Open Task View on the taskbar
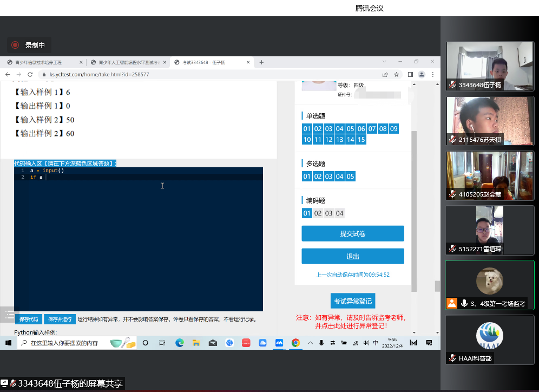The image size is (539, 392). (x=162, y=343)
